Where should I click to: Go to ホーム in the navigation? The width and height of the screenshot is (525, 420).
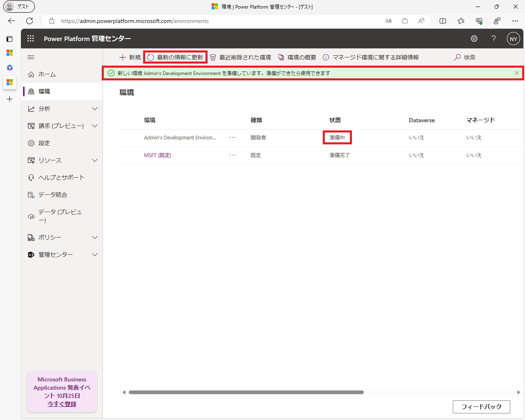(x=62, y=74)
